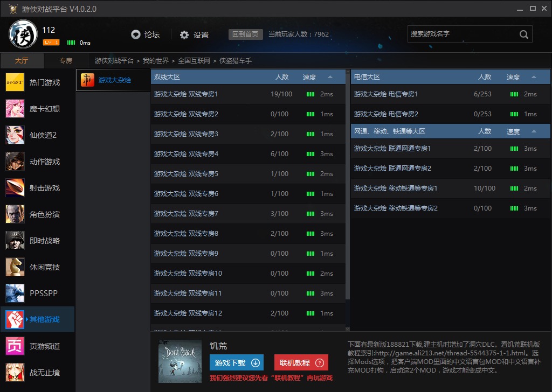Select room 游戏大杂烩 双线专房2
The height and width of the screenshot is (392, 552).
(x=248, y=114)
